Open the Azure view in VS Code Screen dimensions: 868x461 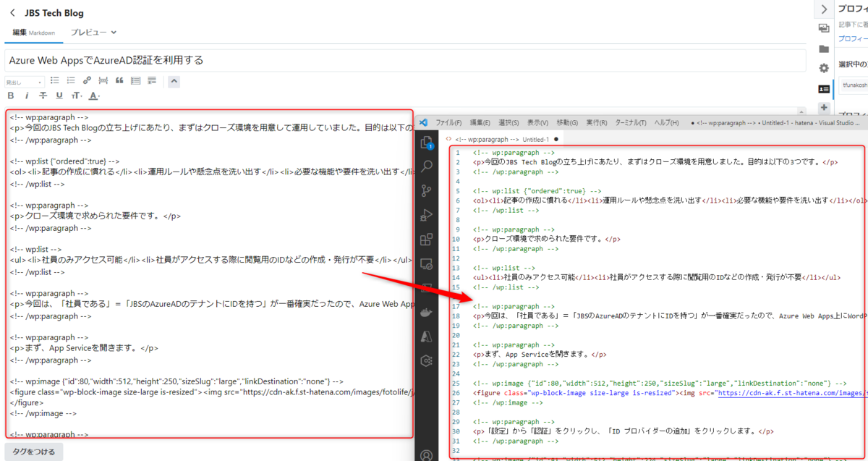(427, 336)
